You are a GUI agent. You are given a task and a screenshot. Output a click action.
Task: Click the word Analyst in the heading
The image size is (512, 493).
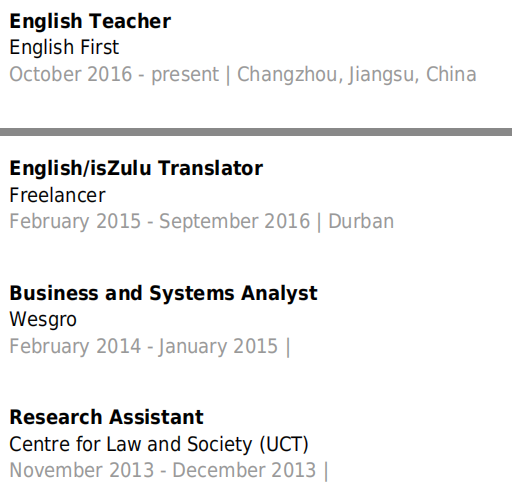click(279, 294)
